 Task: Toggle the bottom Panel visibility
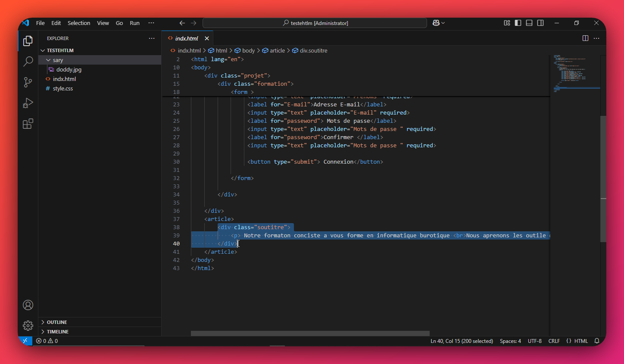(x=529, y=23)
